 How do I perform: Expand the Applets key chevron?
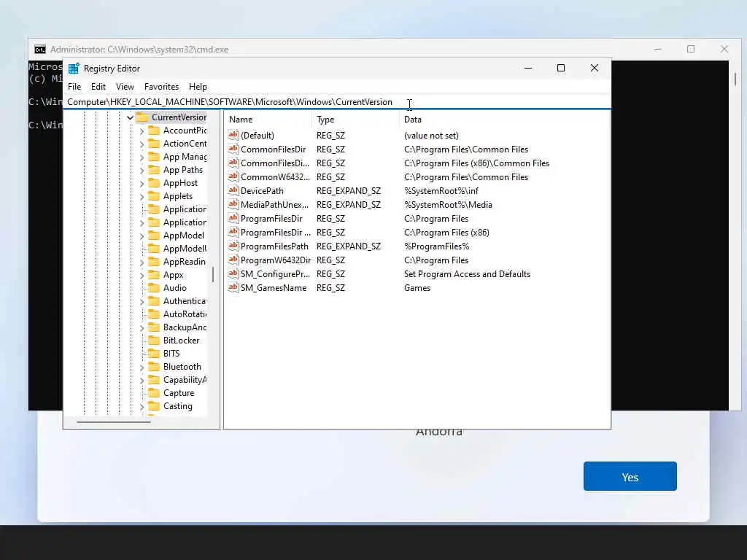pyautogui.click(x=142, y=197)
